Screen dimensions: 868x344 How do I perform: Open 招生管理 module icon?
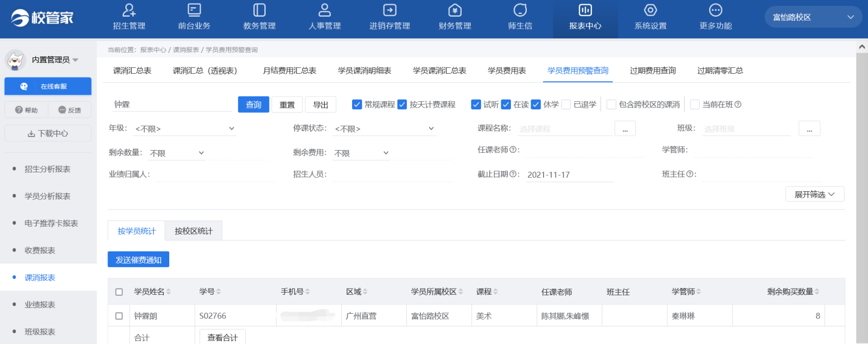(129, 10)
